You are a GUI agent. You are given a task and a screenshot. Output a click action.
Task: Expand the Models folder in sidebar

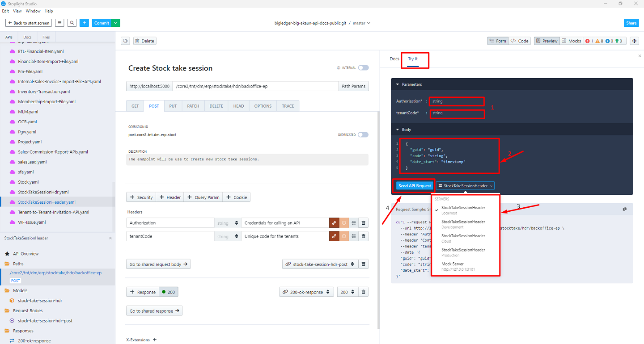point(20,290)
